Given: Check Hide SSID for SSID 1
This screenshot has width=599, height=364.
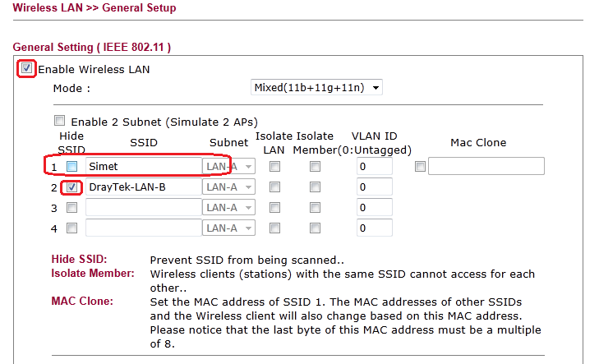Looking at the screenshot, I should click(72, 167).
